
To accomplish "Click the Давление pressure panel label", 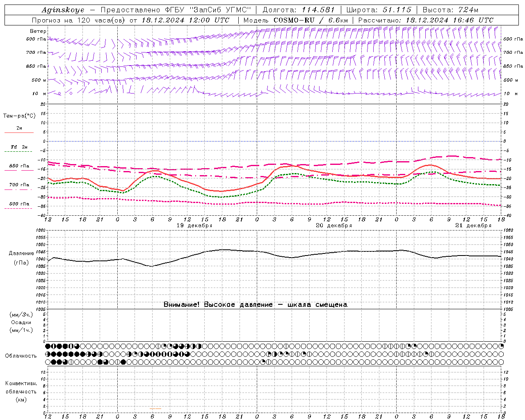I will (21, 253).
